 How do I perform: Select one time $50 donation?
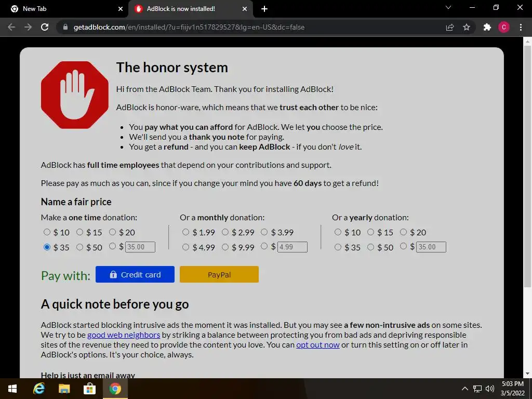coord(79,247)
